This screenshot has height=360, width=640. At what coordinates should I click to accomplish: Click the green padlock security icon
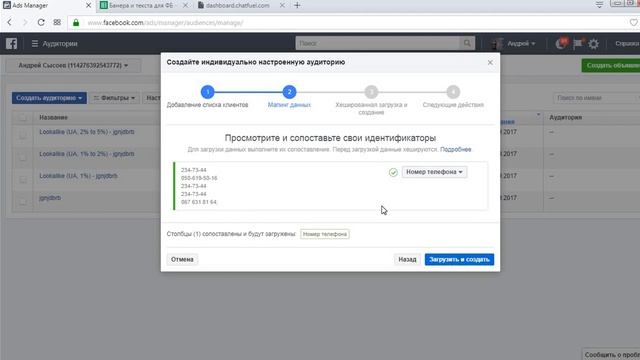[x=76, y=22]
